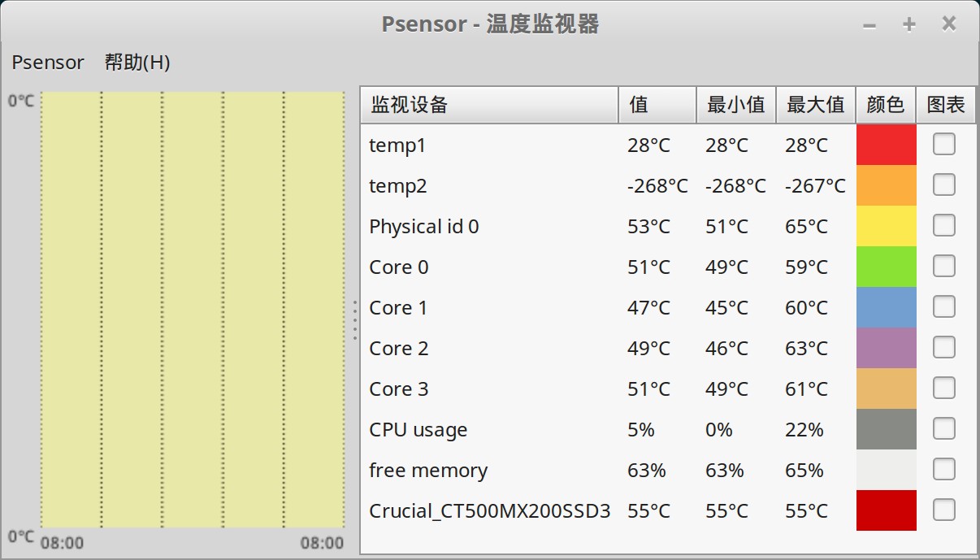Viewport: 980px width, 560px height.
Task: Toggle graph display for CPU usage
Action: [x=943, y=429]
